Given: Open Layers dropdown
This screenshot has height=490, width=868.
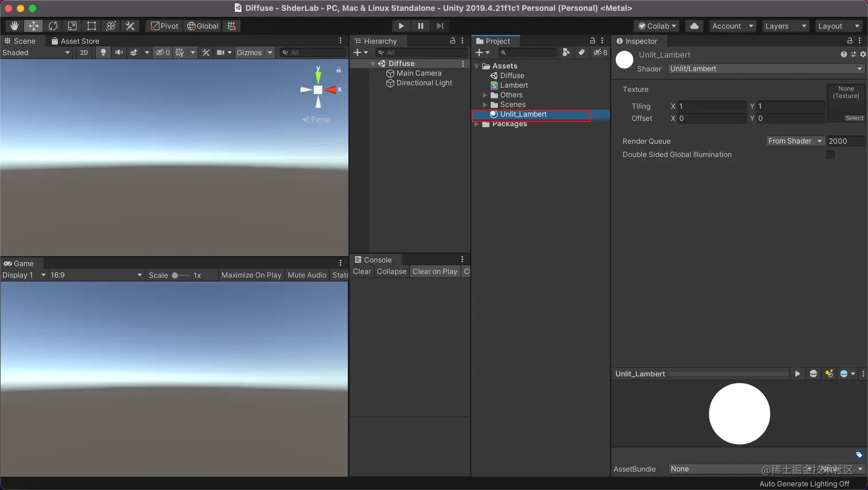Looking at the screenshot, I should click(x=785, y=26).
